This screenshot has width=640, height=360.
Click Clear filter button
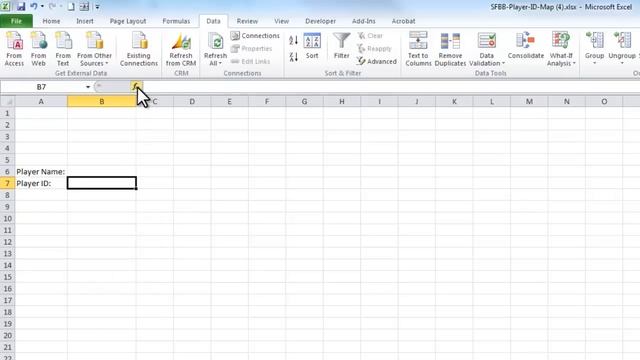click(370, 36)
